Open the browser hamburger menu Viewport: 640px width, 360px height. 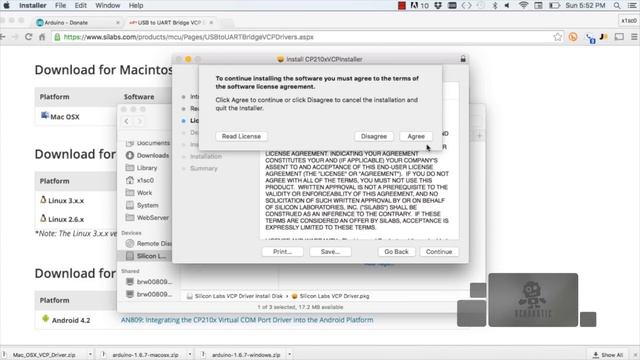click(x=634, y=37)
